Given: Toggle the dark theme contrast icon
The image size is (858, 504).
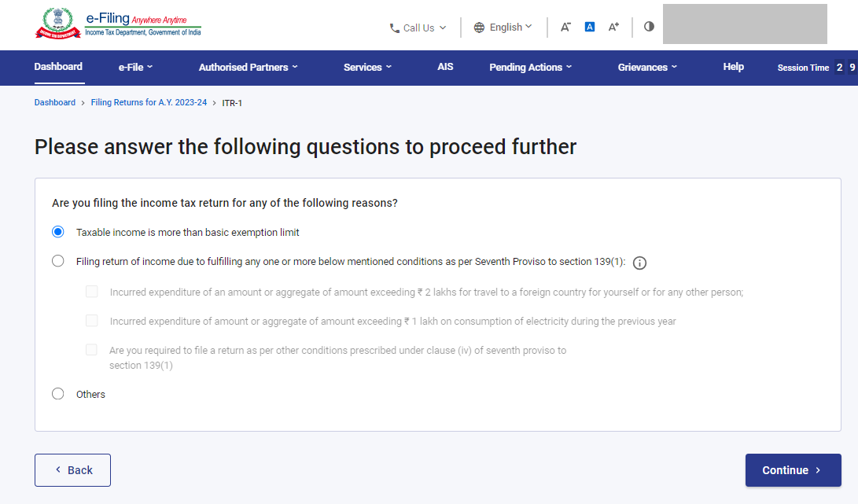Looking at the screenshot, I should click(648, 26).
